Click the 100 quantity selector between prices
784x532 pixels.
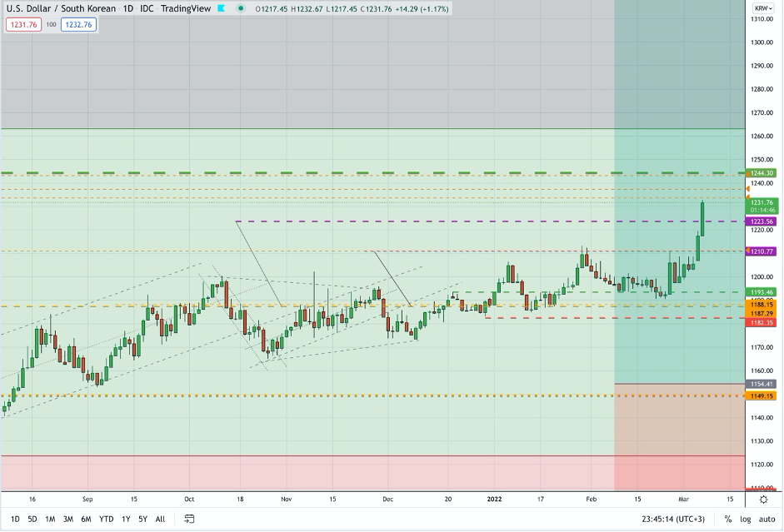pyautogui.click(x=51, y=25)
